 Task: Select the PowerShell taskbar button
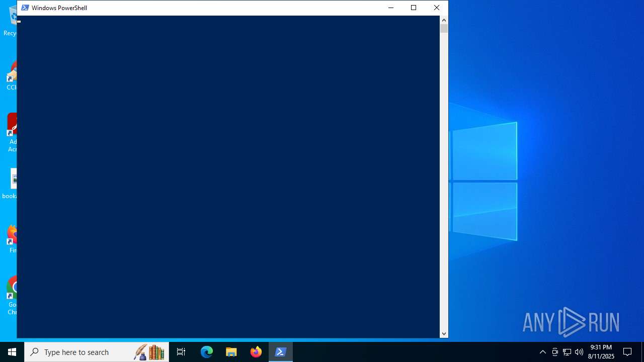pyautogui.click(x=281, y=352)
